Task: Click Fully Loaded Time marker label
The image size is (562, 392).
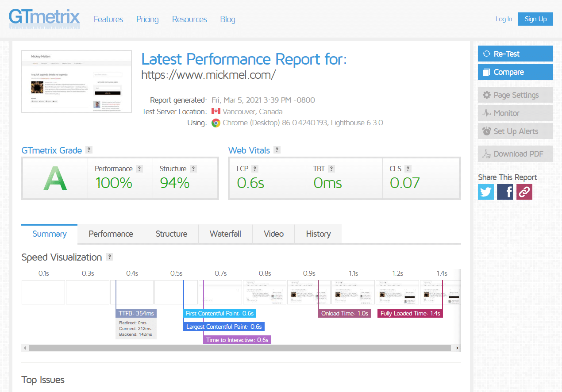Action: (410, 313)
